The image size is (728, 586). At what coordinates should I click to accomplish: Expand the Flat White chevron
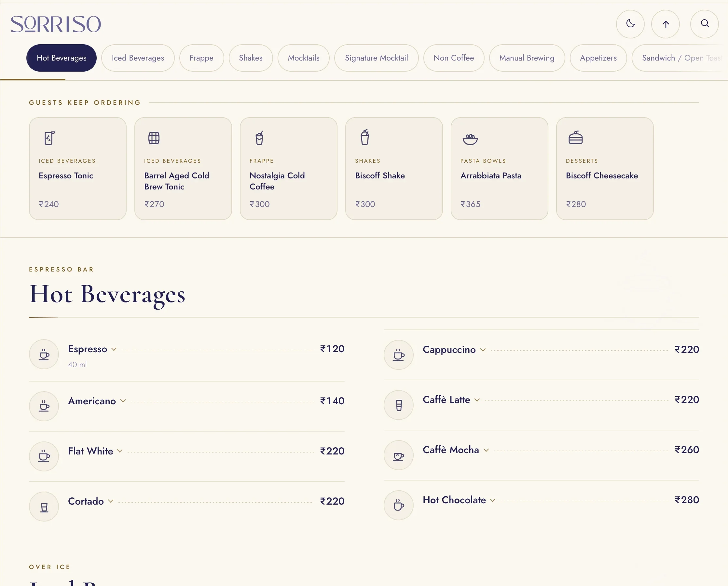click(119, 451)
